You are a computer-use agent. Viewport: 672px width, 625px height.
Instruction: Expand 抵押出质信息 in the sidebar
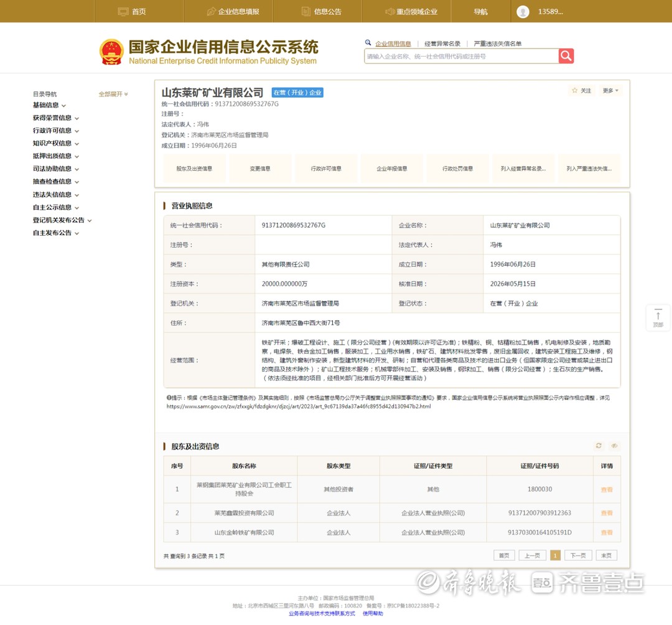56,156
